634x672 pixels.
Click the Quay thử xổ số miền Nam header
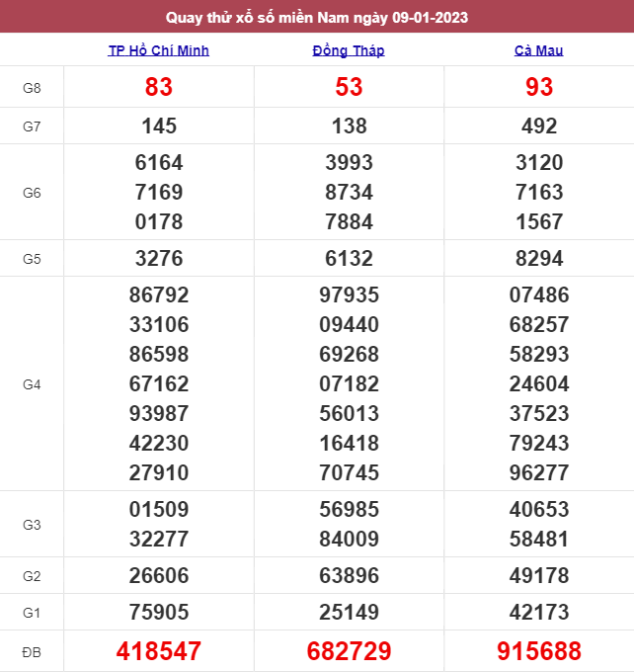pyautogui.click(x=317, y=17)
